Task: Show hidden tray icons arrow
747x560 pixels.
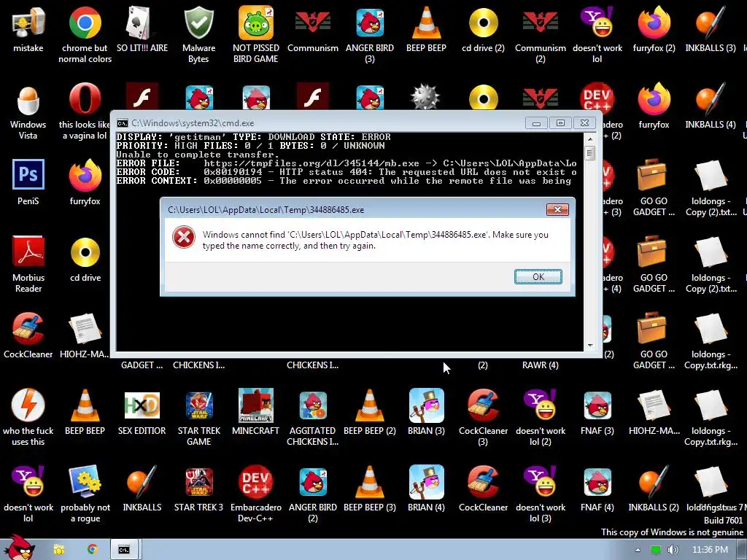Action: [x=638, y=550]
